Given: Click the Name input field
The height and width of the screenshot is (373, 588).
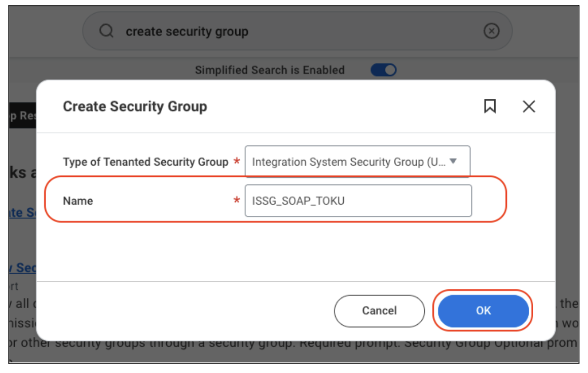Looking at the screenshot, I should click(x=358, y=201).
